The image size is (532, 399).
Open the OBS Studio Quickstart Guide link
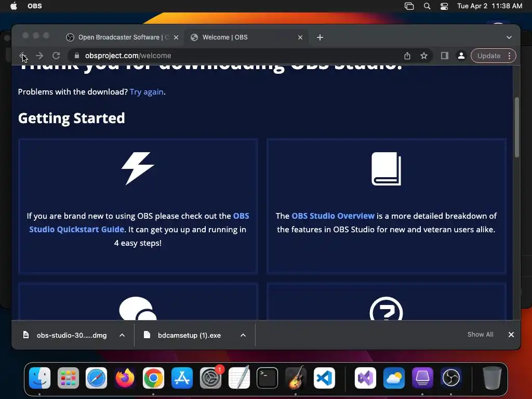(x=139, y=222)
